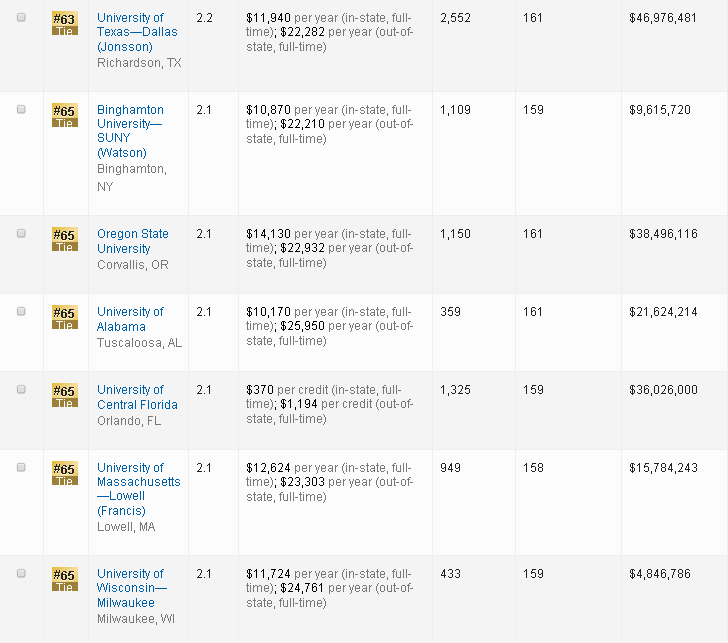Click Oregon State University's #65 rank badge

coord(64,240)
